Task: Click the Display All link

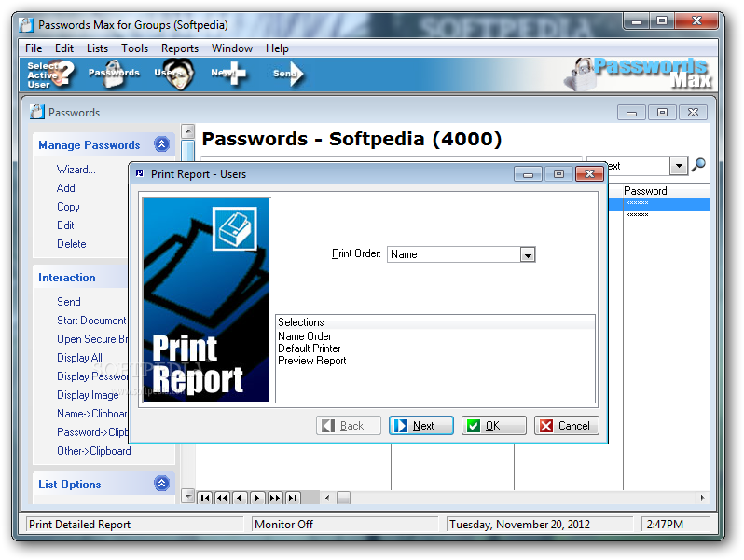Action: pyautogui.click(x=80, y=358)
